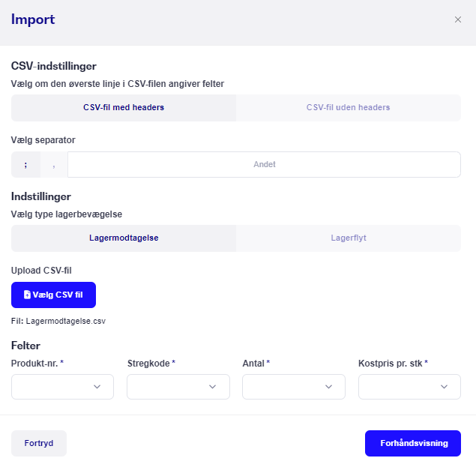Click chevron arrow in Stregkode field
The width and height of the screenshot is (476, 467).
tap(212, 387)
